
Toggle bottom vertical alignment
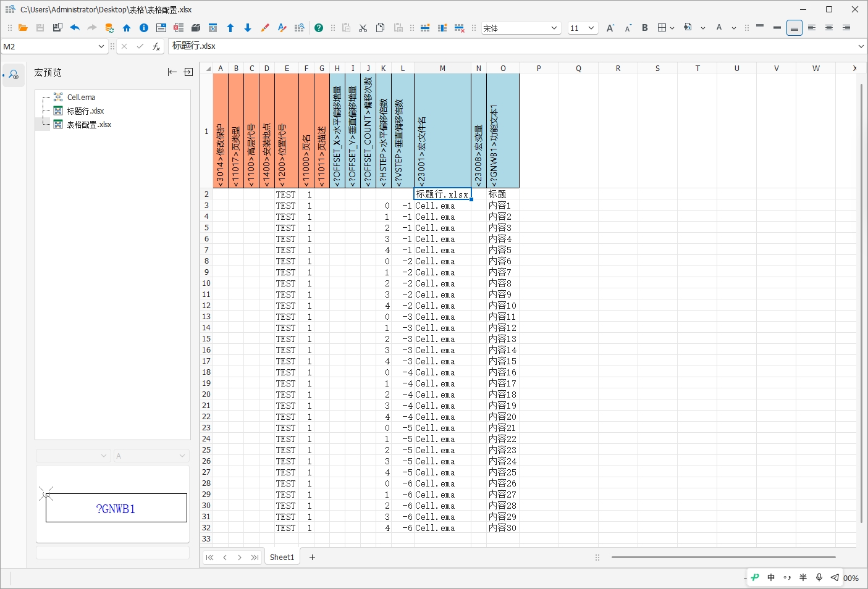point(794,28)
